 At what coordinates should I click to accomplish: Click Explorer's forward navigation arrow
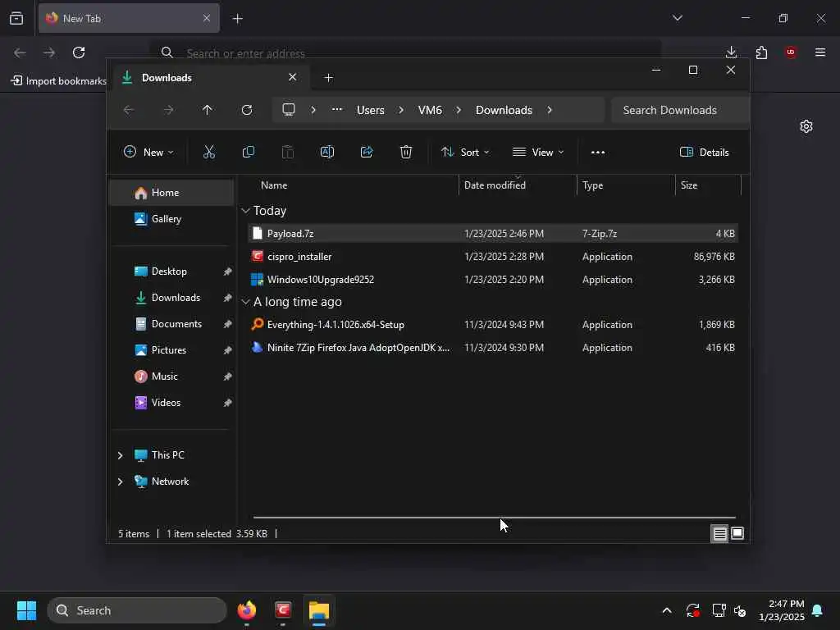(168, 110)
